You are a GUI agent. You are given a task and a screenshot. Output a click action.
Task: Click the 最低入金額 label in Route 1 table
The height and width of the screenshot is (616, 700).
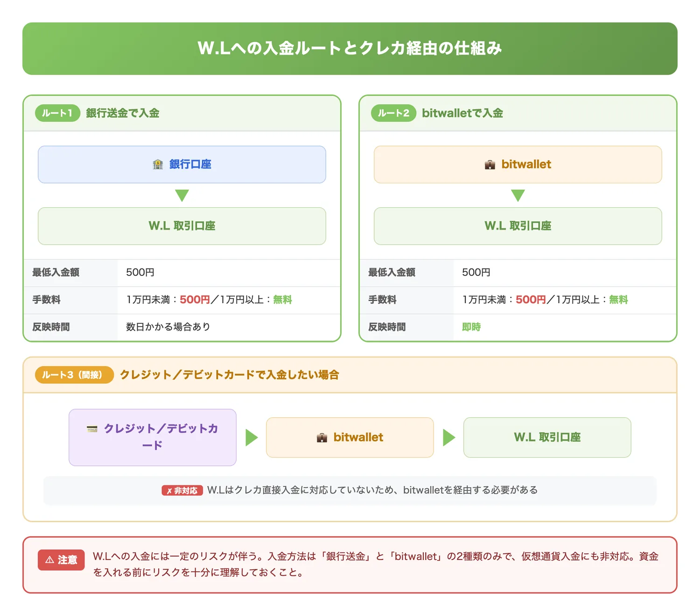pos(56,273)
